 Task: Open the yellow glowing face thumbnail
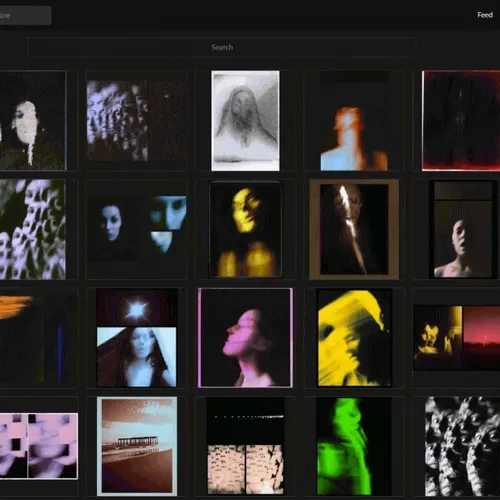pos(245,229)
